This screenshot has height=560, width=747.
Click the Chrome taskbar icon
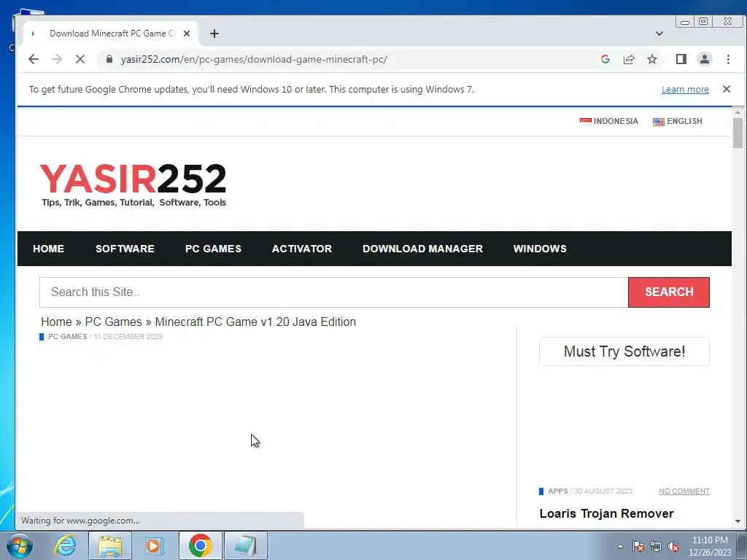click(201, 545)
